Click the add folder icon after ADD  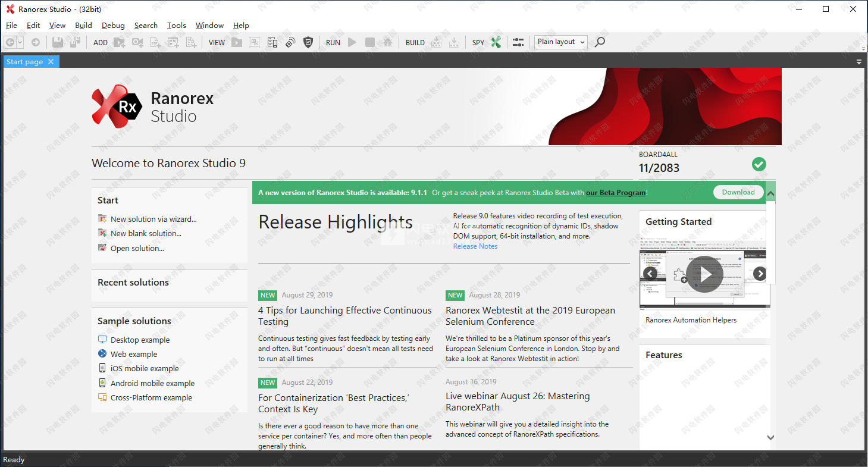(120, 42)
